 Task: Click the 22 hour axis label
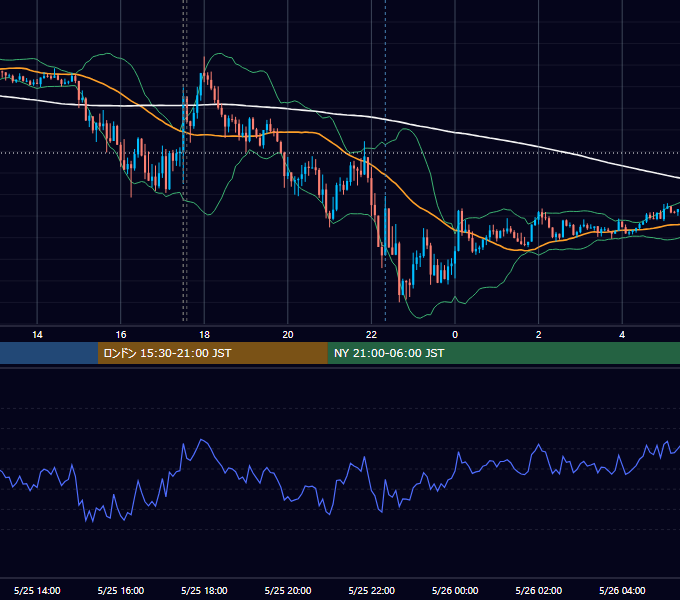371,335
